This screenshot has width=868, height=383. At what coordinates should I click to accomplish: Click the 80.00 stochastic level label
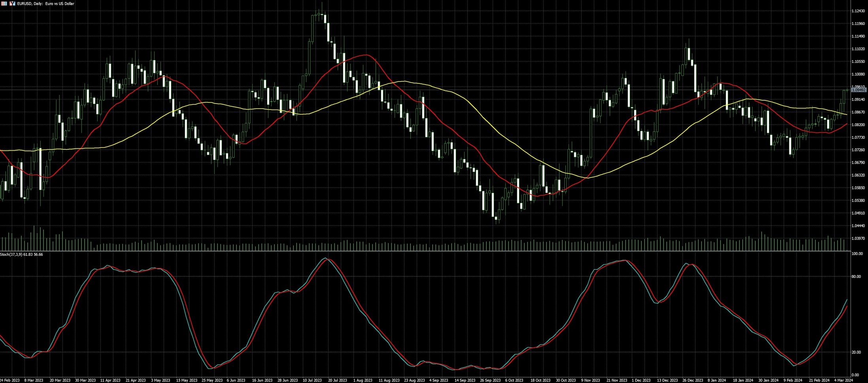click(856, 277)
